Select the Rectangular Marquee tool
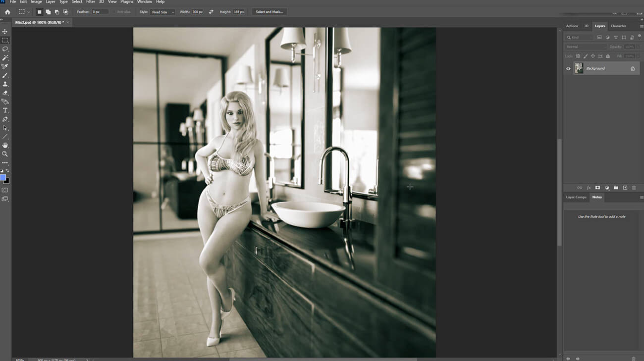 (5, 40)
